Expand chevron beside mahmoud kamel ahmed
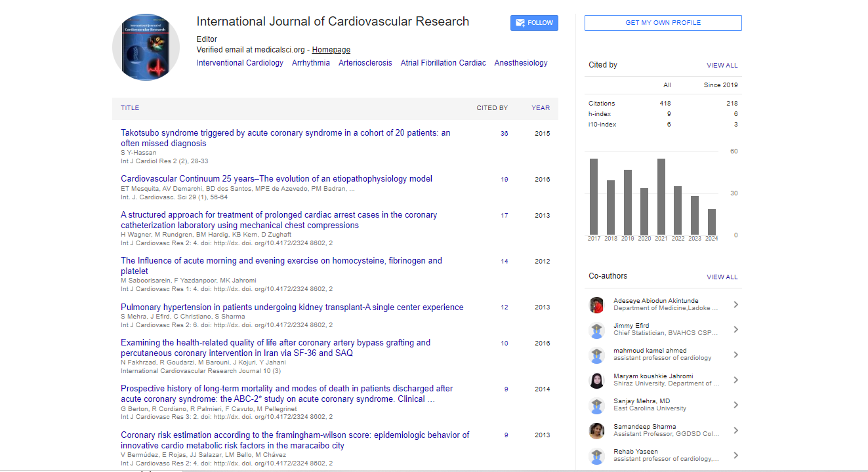The image size is (868, 472). click(735, 355)
